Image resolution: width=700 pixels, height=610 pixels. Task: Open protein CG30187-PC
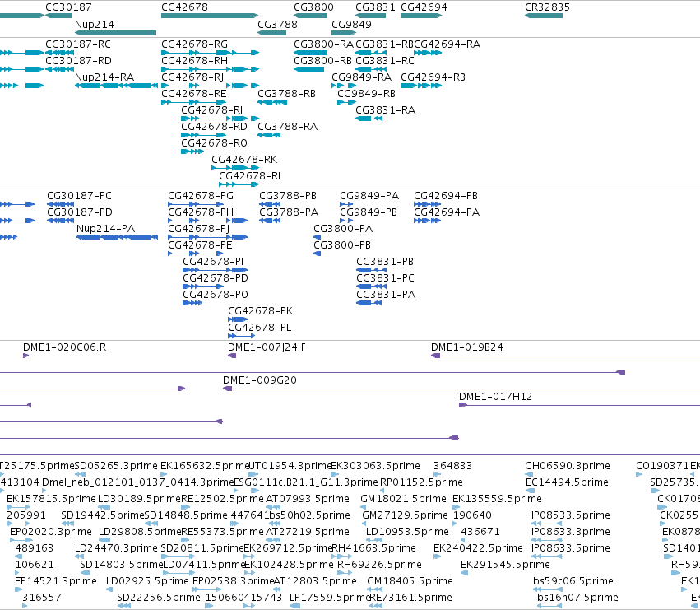(80, 196)
